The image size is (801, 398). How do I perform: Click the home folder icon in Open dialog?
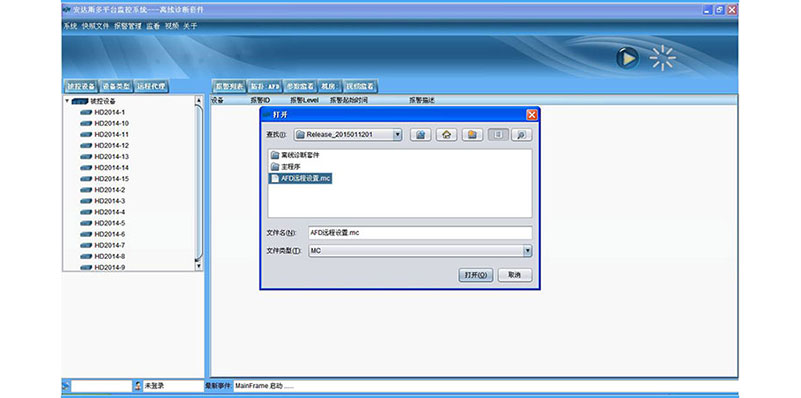[446, 135]
